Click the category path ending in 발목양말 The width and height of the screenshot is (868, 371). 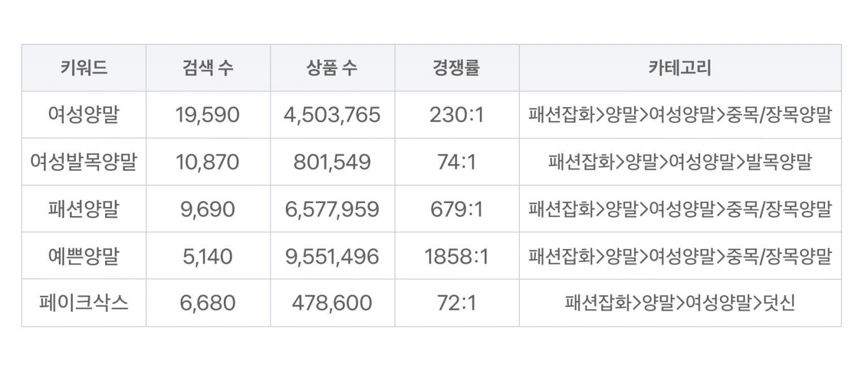tap(680, 162)
